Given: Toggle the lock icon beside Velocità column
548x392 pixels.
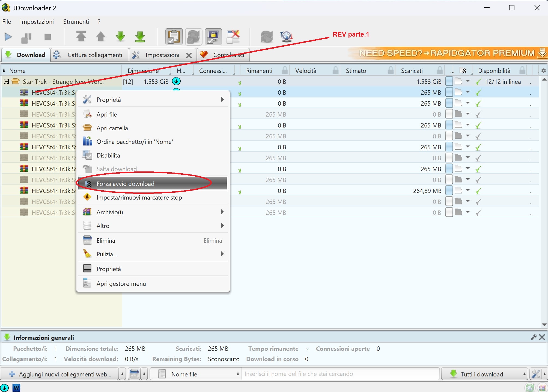Looking at the screenshot, I should (x=335, y=71).
